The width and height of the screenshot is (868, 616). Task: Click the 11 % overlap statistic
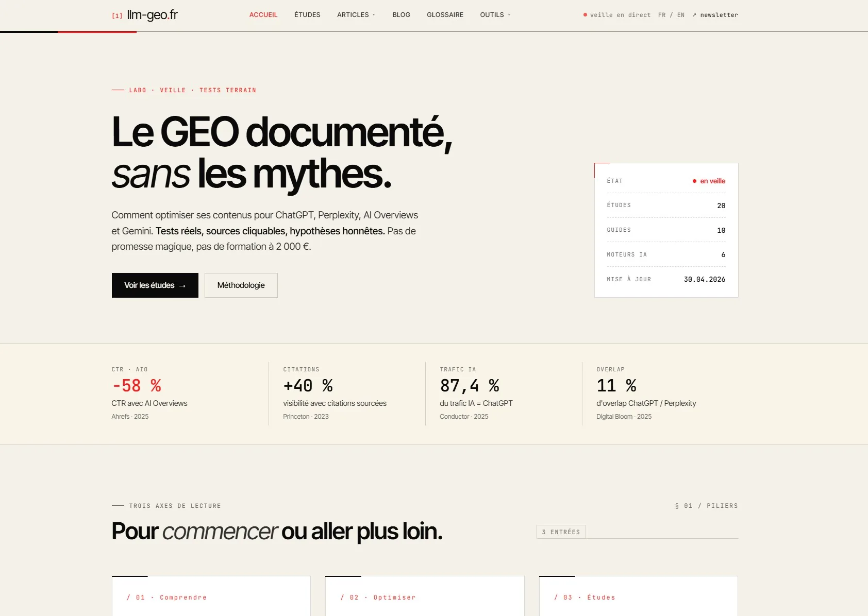click(x=616, y=386)
